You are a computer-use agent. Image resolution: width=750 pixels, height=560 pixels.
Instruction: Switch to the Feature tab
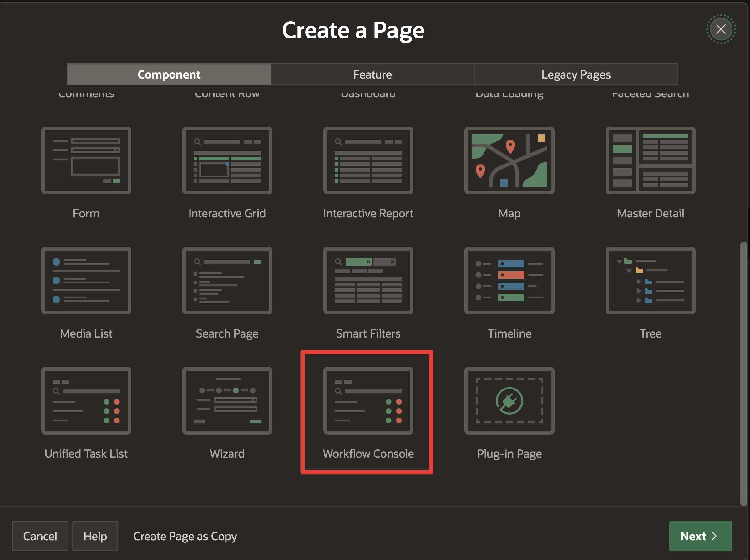[372, 74]
